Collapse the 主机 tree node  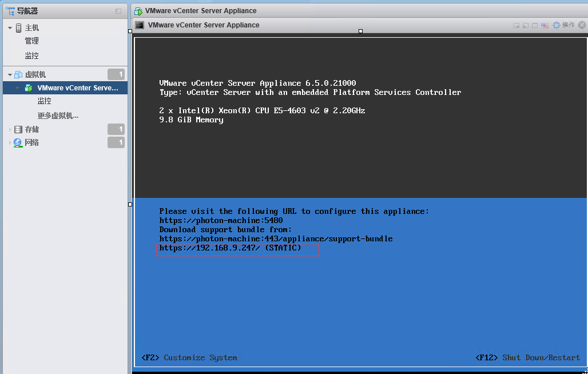[x=10, y=28]
